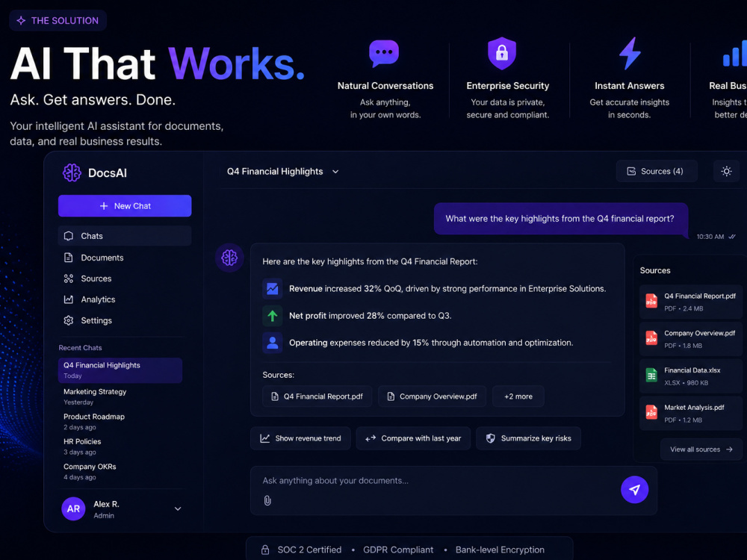The image size is (747, 560).
Task: Click the user question message bubble
Action: (x=561, y=219)
